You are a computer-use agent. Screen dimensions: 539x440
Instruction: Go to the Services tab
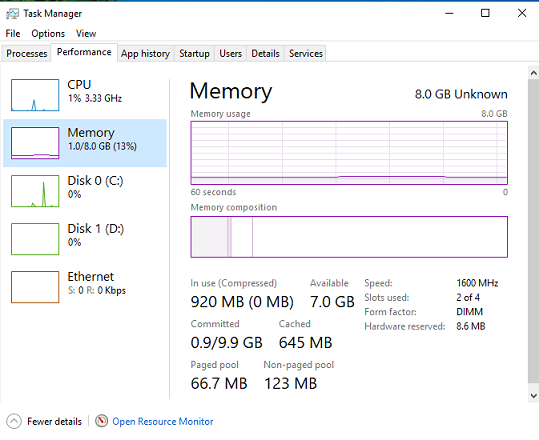pyautogui.click(x=306, y=54)
